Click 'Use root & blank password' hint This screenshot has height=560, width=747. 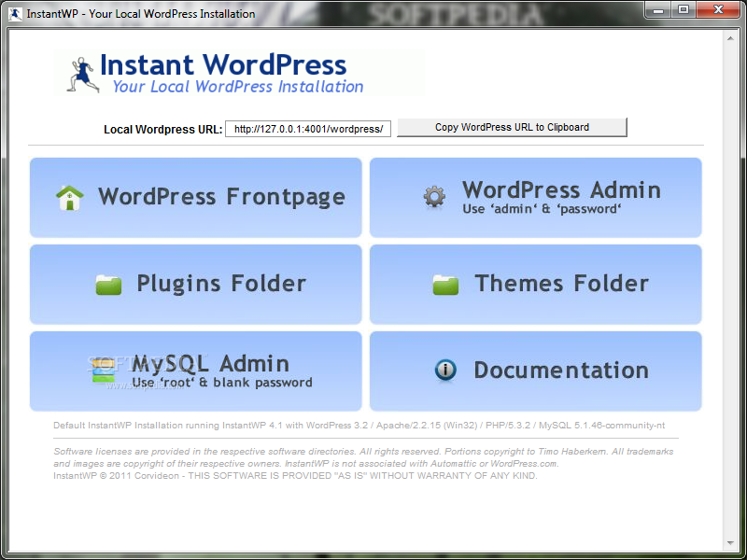[222, 383]
